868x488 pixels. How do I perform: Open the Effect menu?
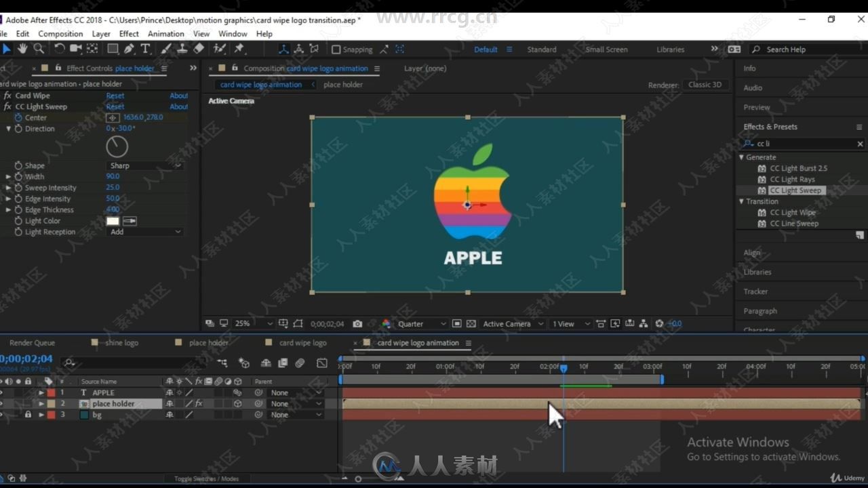129,34
